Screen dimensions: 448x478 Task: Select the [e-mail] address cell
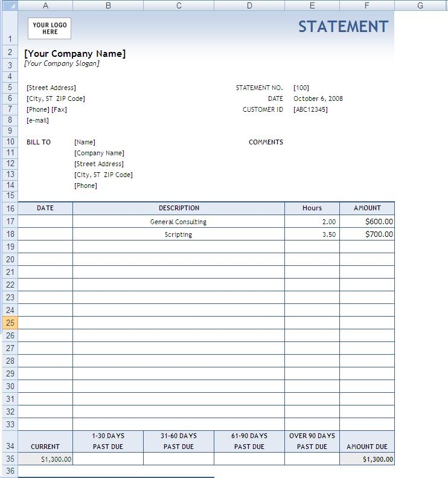[38, 120]
